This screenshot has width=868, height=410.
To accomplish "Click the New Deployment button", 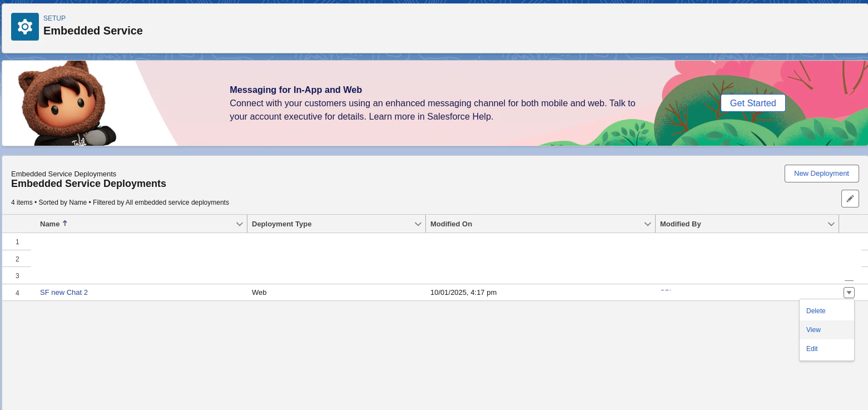I will tap(821, 173).
